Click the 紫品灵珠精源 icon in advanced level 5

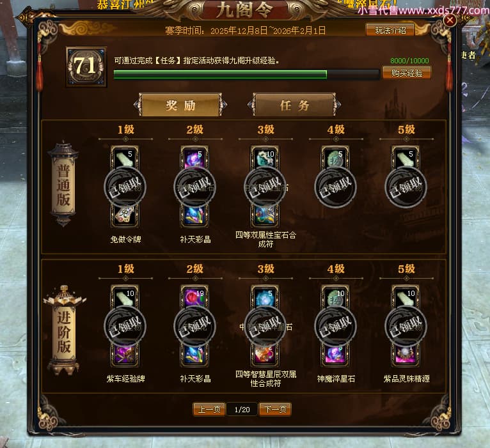point(406,355)
